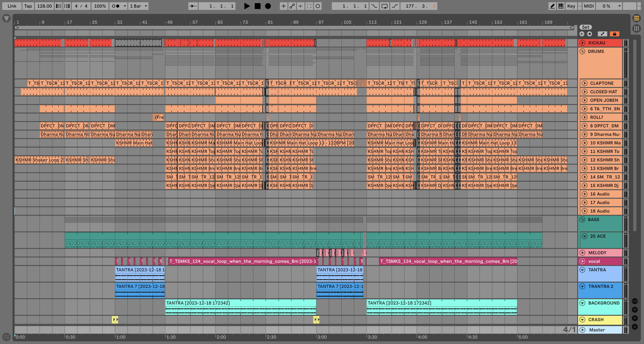644x344 pixels.
Task: Toggle the Arrangement Loop switch
Action: [384, 6]
